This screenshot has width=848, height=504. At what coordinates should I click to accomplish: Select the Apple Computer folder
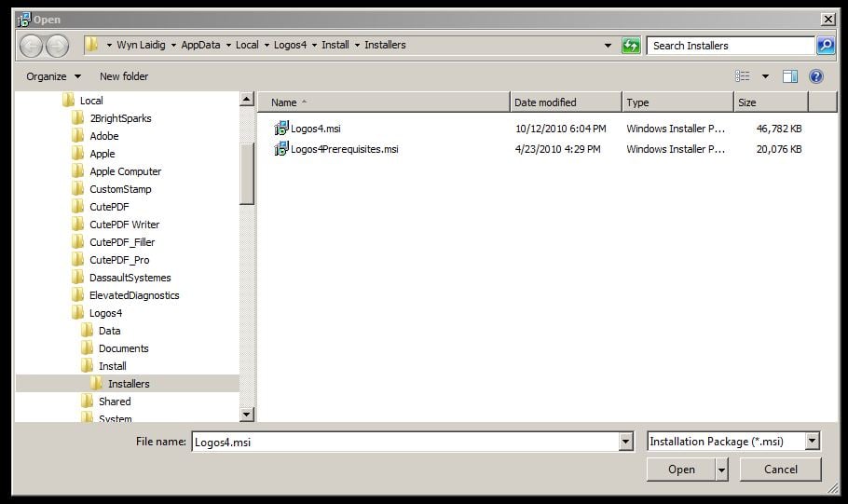(x=126, y=171)
